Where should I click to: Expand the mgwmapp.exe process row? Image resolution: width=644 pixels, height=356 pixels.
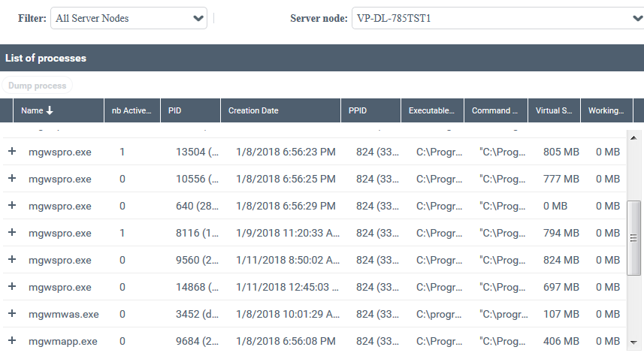pos(12,341)
